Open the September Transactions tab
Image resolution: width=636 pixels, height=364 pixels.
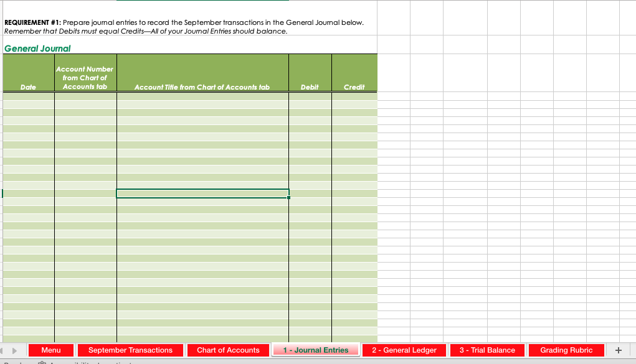pyautogui.click(x=130, y=350)
